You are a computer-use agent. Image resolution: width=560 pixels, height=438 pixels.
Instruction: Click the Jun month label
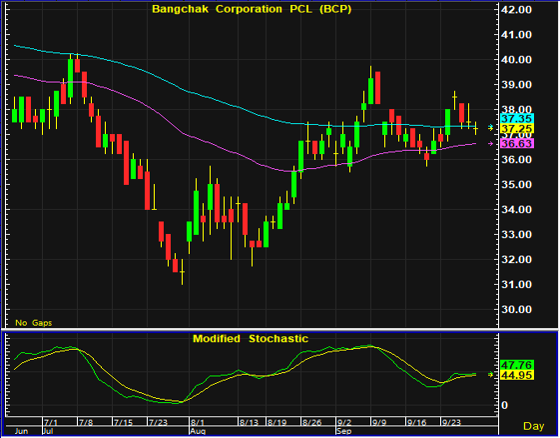pos(21,432)
